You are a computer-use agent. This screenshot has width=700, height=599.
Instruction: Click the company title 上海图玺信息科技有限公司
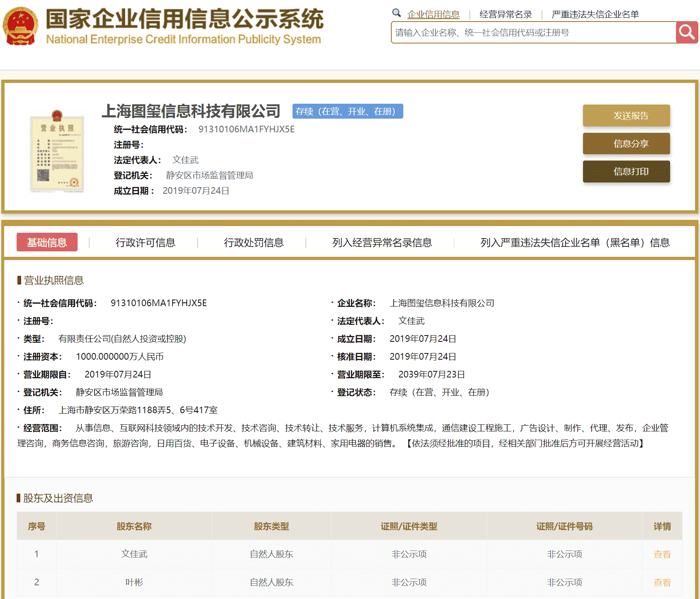pos(191,111)
